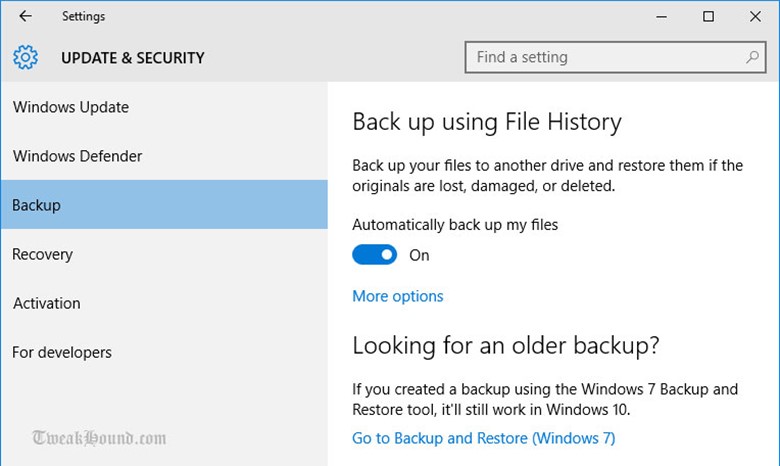Click the TweakHound.com watermark
Image resolution: width=780 pixels, height=466 pixels.
click(x=99, y=438)
